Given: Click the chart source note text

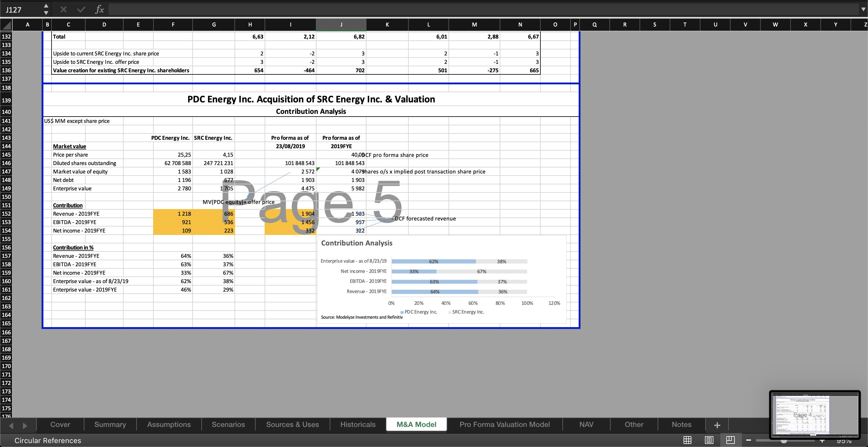Looking at the screenshot, I should click(362, 317).
